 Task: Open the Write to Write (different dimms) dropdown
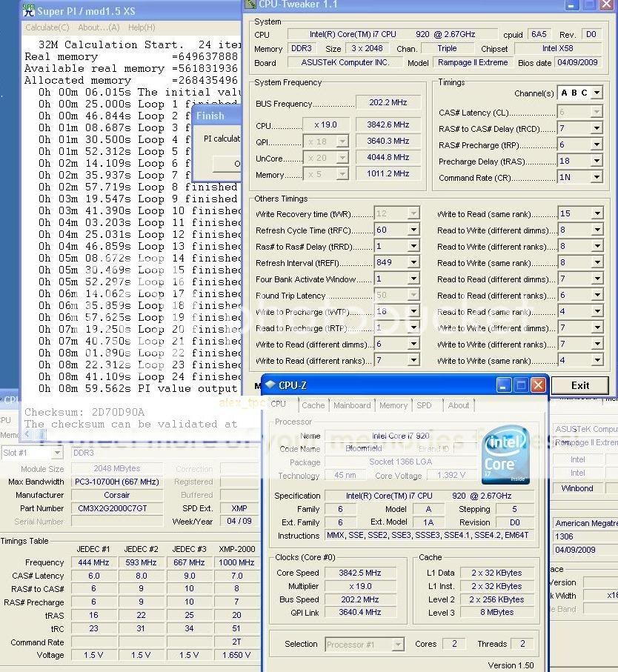point(597,327)
